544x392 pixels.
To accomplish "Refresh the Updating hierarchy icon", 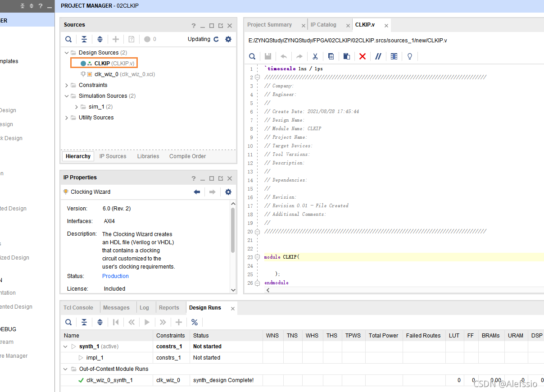I will (x=216, y=39).
